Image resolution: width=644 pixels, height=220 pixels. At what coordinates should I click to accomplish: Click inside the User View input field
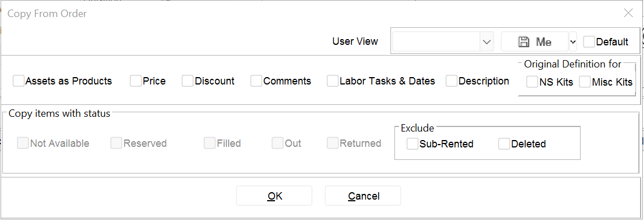pos(436,41)
